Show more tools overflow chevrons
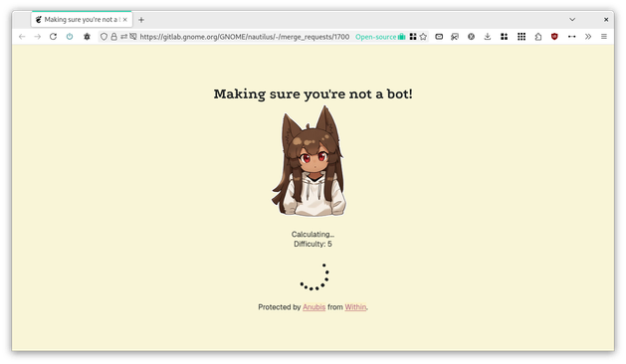Screen dimensions: 626x364 point(588,37)
